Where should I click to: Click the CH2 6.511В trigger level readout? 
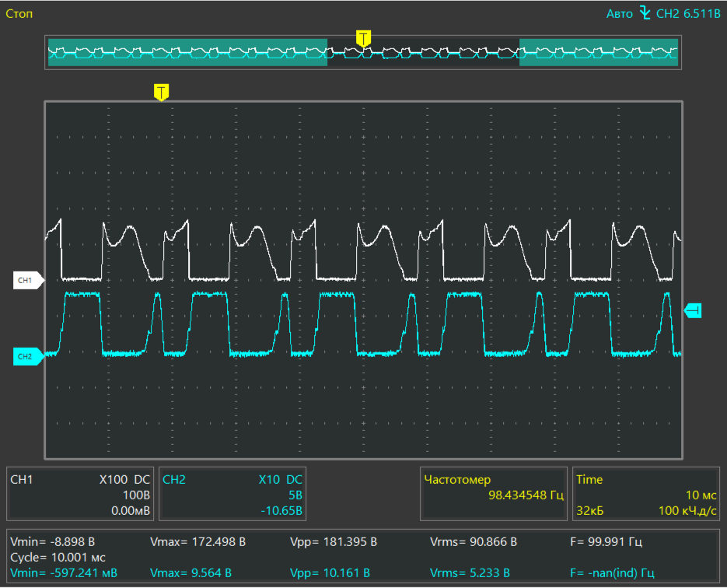point(688,14)
